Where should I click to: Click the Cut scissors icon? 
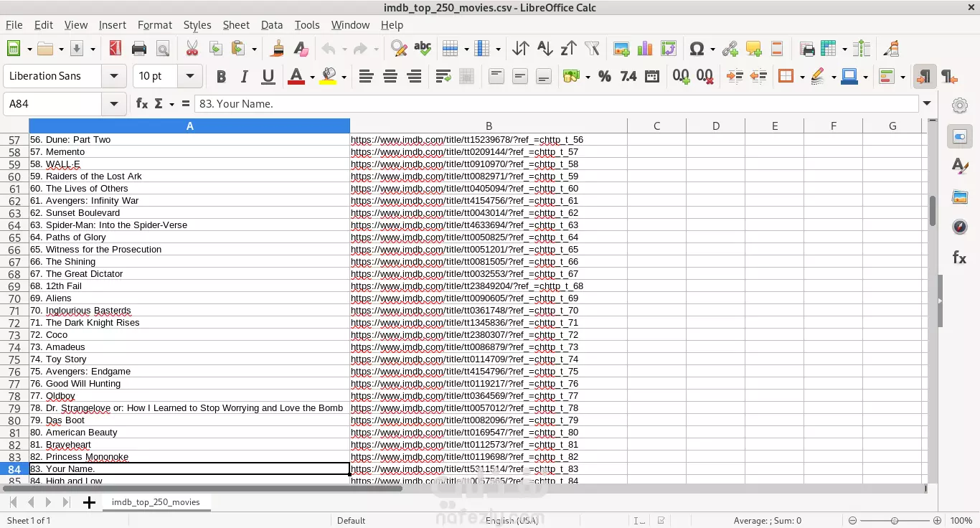(192, 49)
